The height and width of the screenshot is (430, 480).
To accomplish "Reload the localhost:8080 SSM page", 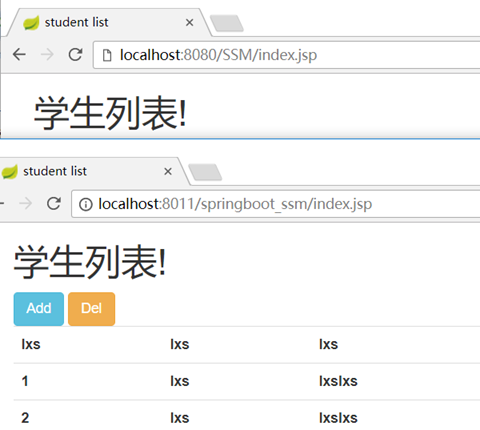I will (75, 54).
